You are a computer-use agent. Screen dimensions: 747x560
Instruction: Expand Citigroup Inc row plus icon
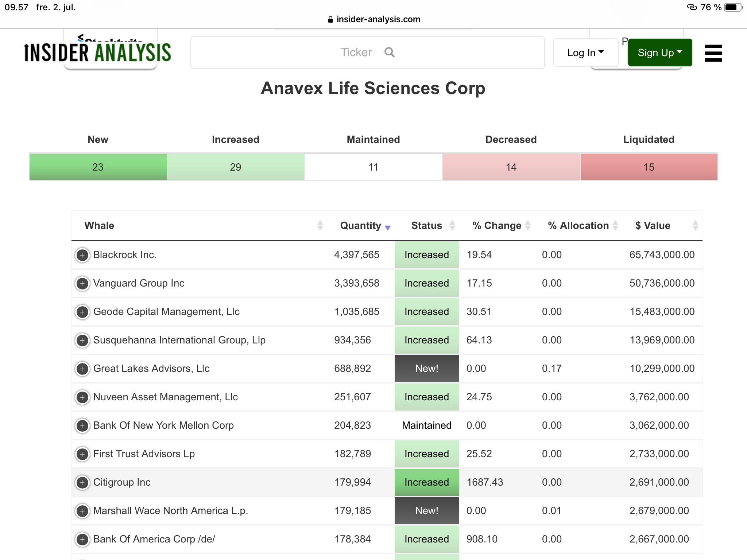click(x=82, y=482)
